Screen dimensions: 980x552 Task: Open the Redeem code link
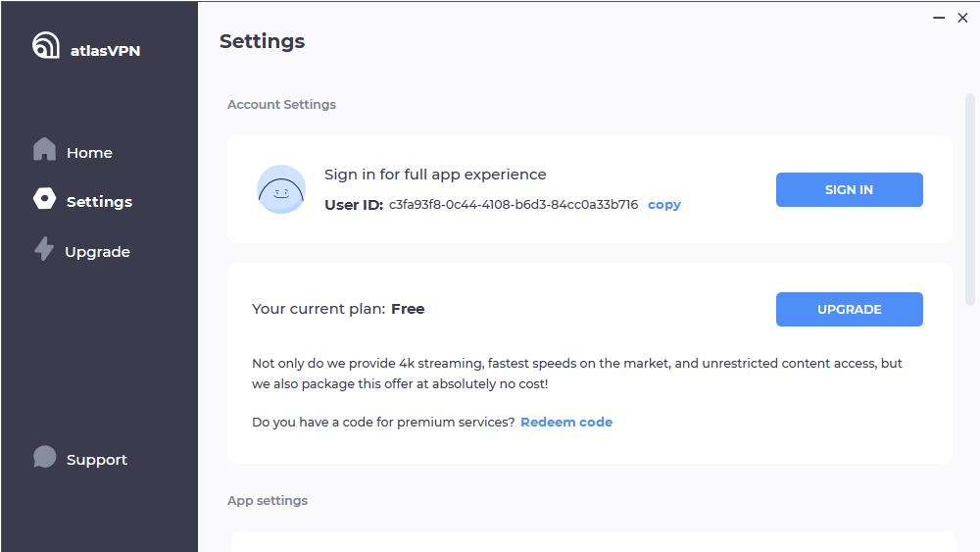click(566, 422)
